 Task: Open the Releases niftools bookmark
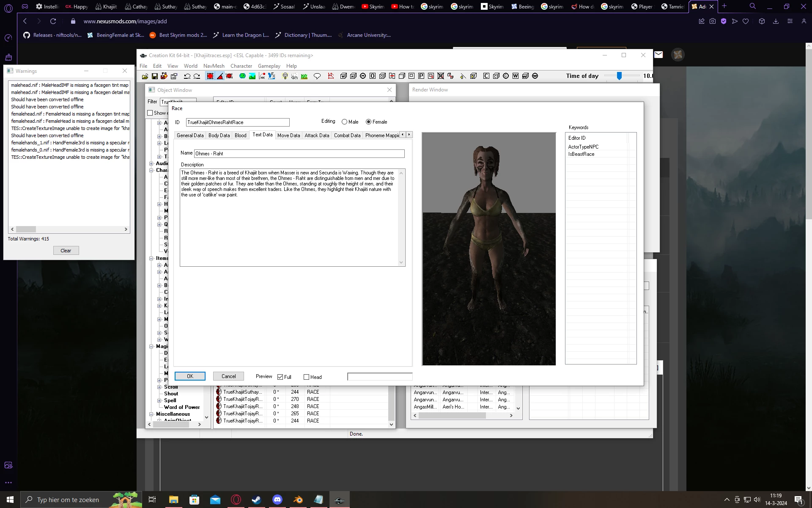coord(52,35)
